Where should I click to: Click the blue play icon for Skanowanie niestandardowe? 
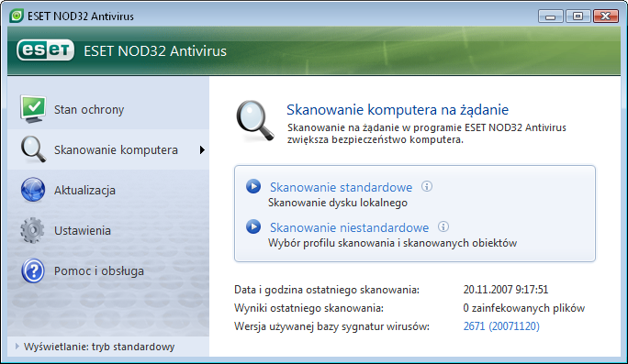(x=253, y=226)
